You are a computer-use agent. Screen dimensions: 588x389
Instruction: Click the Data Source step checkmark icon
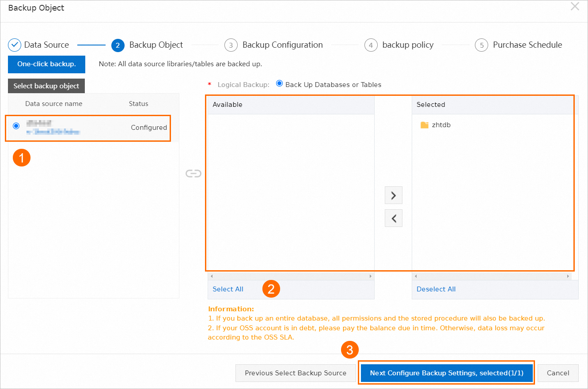15,45
